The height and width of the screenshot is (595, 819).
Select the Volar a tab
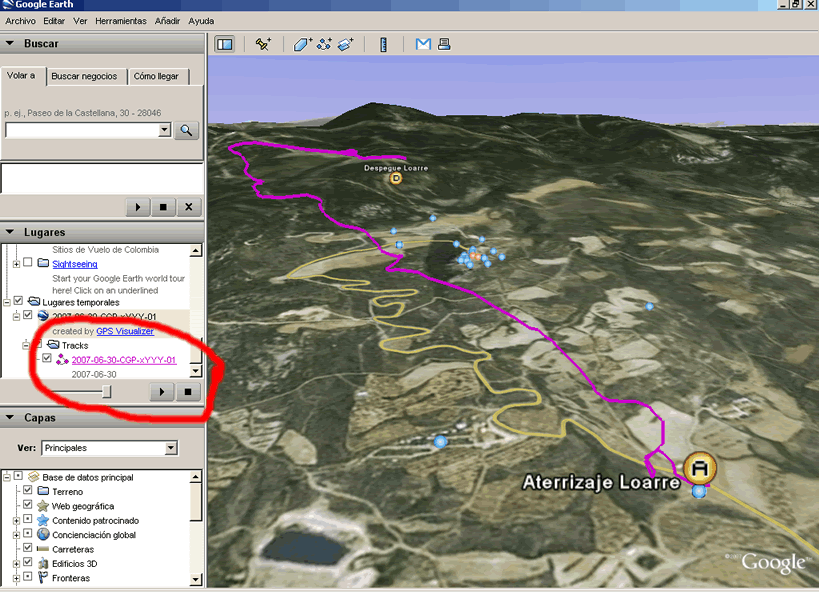click(x=23, y=75)
